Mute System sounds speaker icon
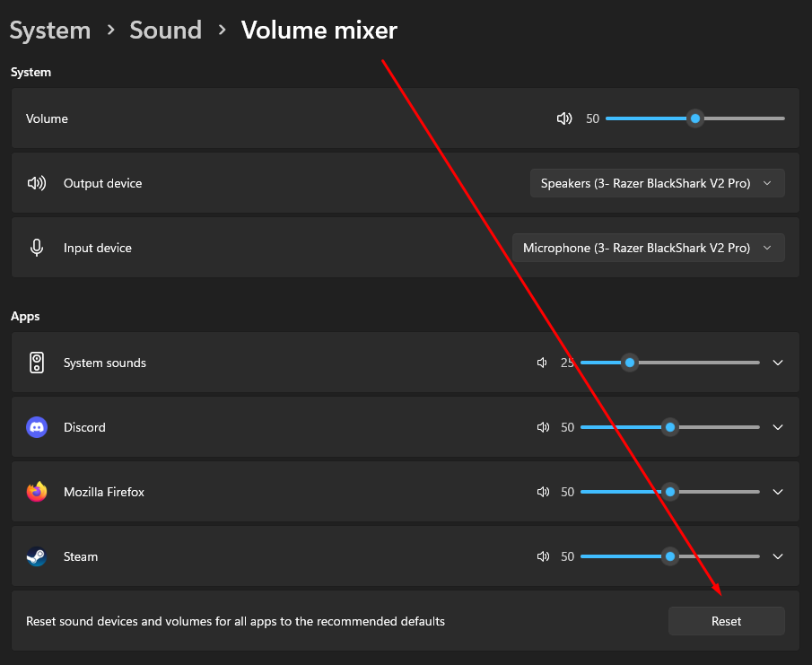 tap(542, 363)
